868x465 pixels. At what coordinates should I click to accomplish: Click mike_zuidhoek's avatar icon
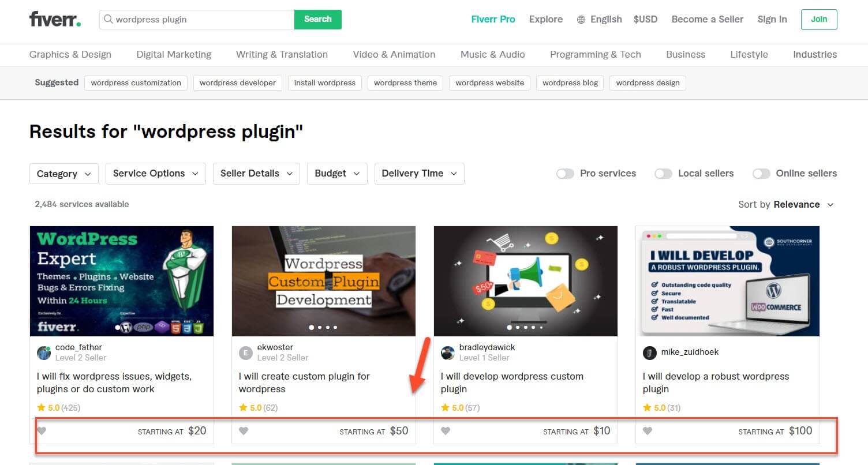click(650, 352)
